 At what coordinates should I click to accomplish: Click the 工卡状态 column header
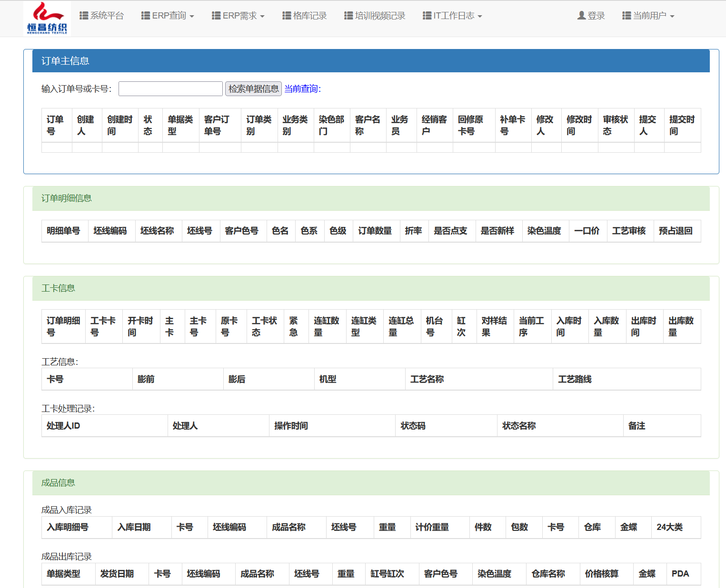coord(265,327)
